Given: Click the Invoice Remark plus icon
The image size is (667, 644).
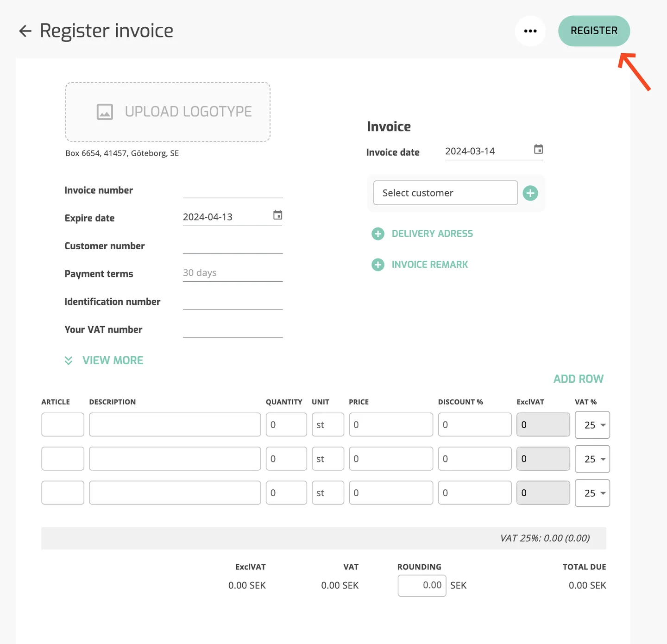Looking at the screenshot, I should pos(378,265).
